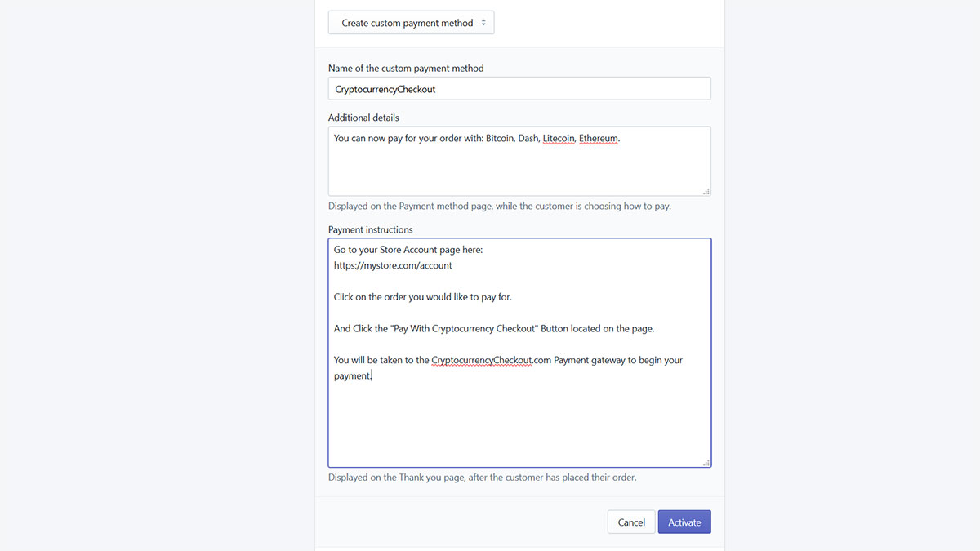This screenshot has height=551, width=980.
Task: Click the "Go to your Store Account page here" line
Action: point(408,250)
